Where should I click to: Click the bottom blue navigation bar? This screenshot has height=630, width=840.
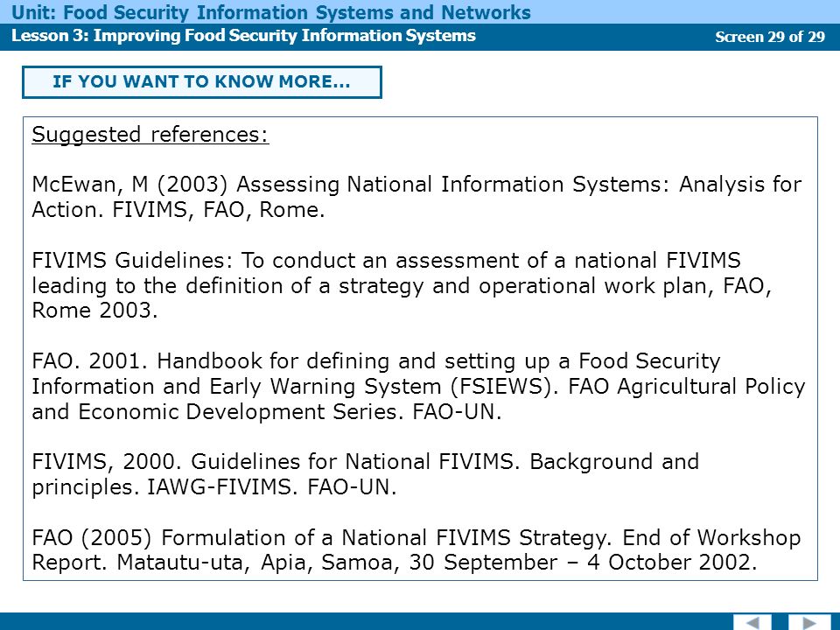[420, 621]
